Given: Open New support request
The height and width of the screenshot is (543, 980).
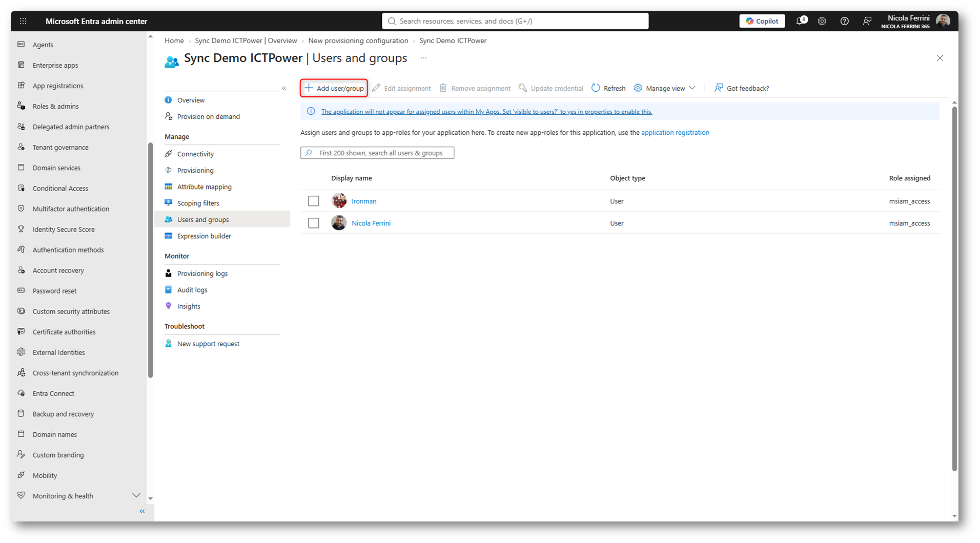Looking at the screenshot, I should pyautogui.click(x=208, y=344).
